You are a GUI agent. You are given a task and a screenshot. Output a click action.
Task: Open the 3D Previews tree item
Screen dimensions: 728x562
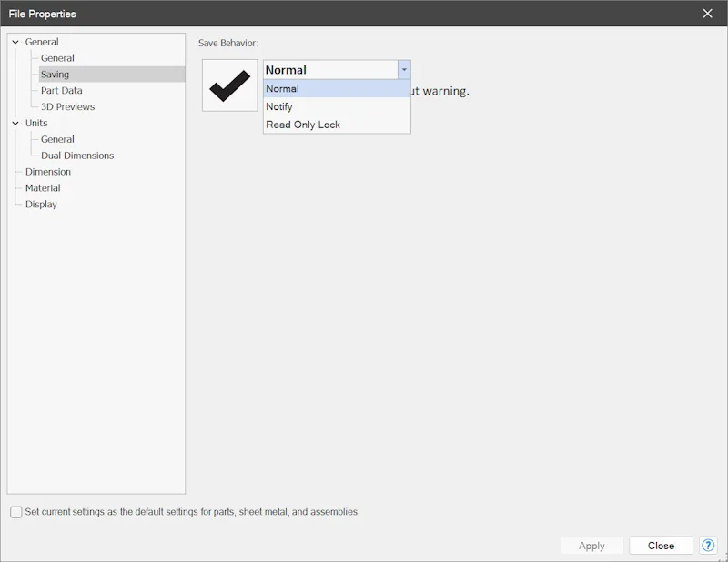[67, 106]
